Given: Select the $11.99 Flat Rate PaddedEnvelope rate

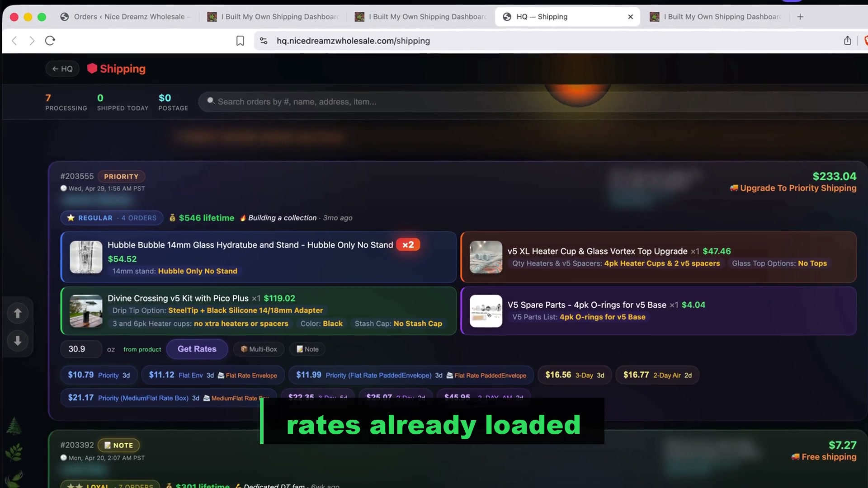Looking at the screenshot, I should pos(411,375).
